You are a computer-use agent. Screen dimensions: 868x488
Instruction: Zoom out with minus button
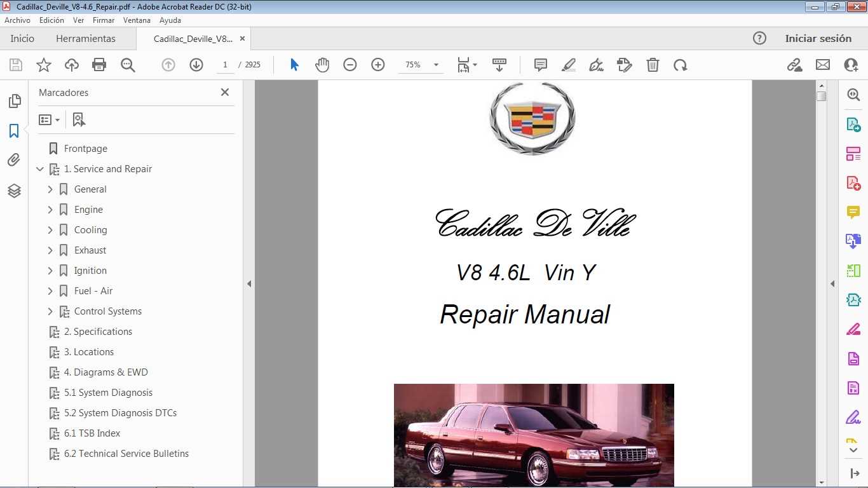tap(350, 65)
